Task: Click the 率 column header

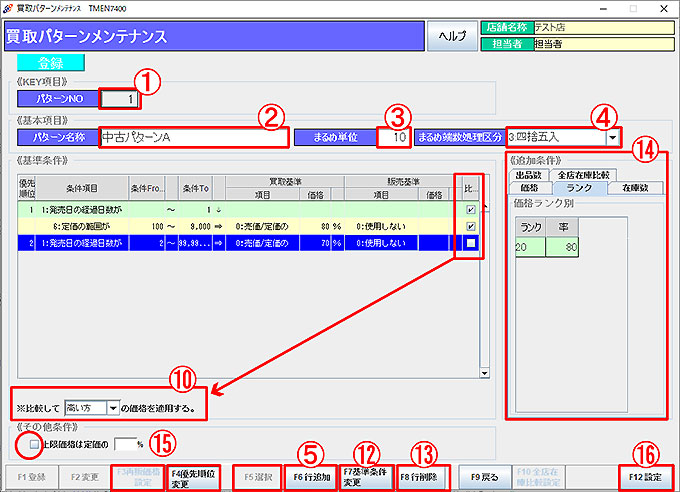Action: point(562,227)
